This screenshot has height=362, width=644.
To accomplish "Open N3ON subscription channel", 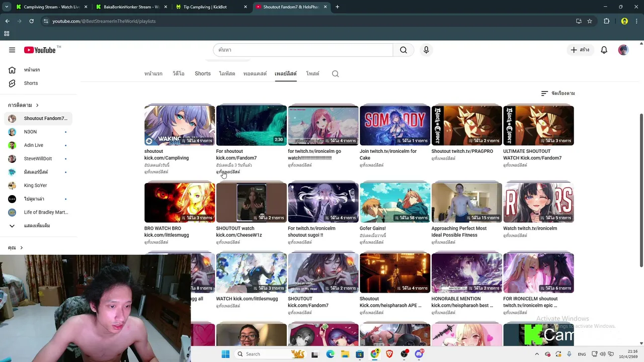I will pyautogui.click(x=38, y=132).
